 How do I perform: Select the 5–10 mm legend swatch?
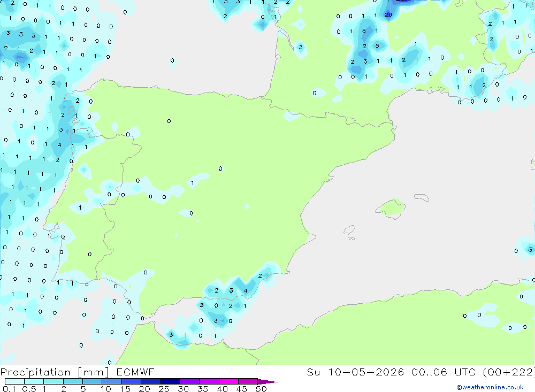(x=92, y=381)
